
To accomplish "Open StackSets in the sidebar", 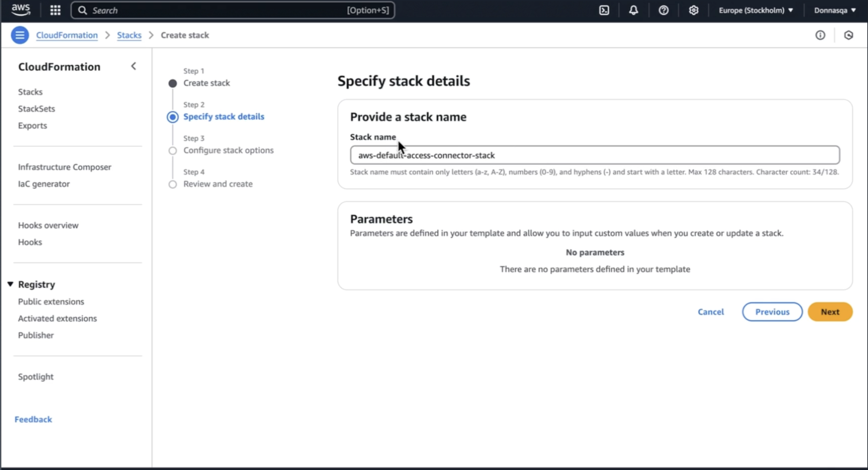I will (36, 109).
